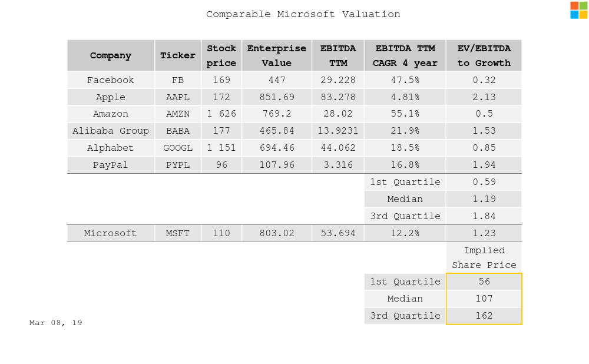Click the GOOGL ticker cell
Viewport: 589px width, 364px height.
[178, 148]
